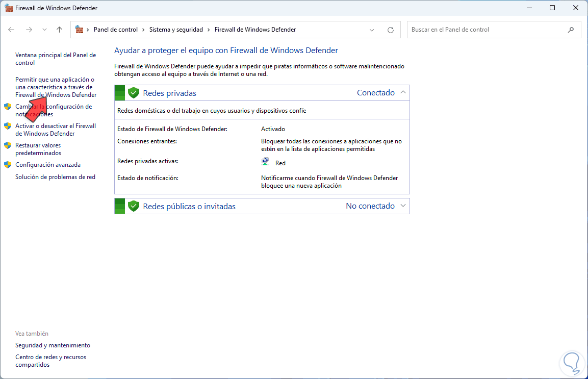Viewport: 588px width, 379px height.
Task: Open Centro de redes y recursos compartidos
Action: tap(50, 361)
